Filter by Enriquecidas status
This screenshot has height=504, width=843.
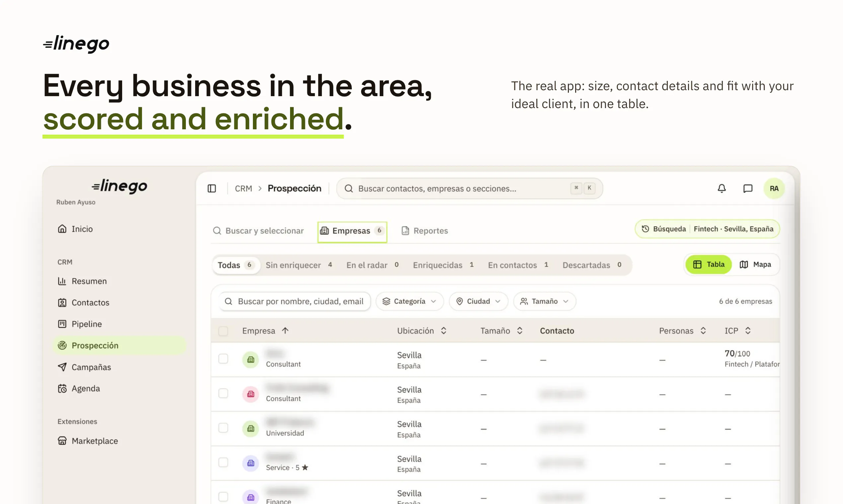(x=444, y=265)
